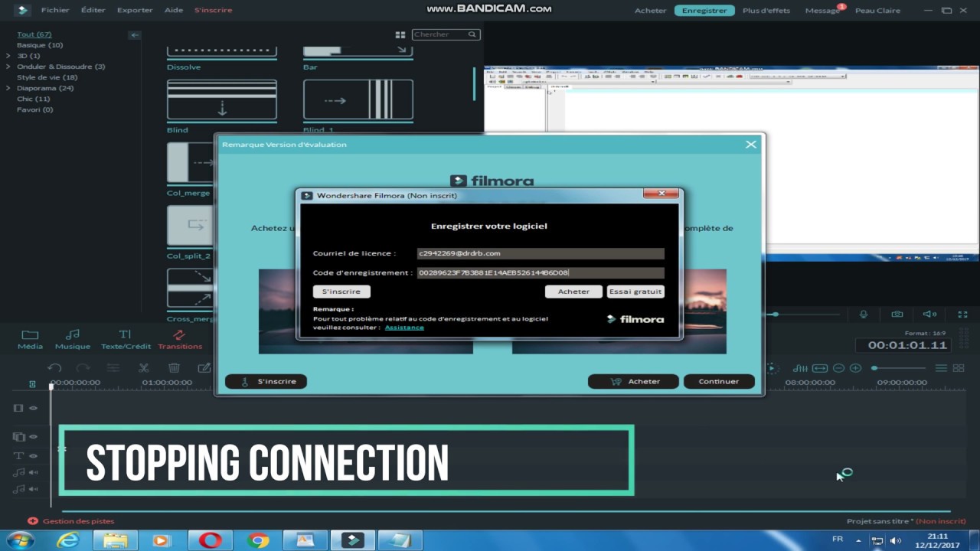
Task: Expand the Diaporama category
Action: [8, 88]
